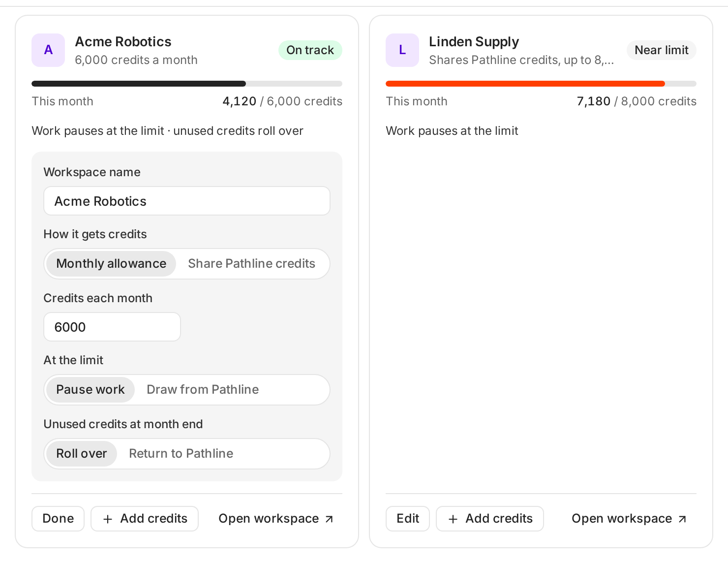Screen dimensions: 728x563
Task: Click Done on Acme Robotics card
Action: coord(58,519)
